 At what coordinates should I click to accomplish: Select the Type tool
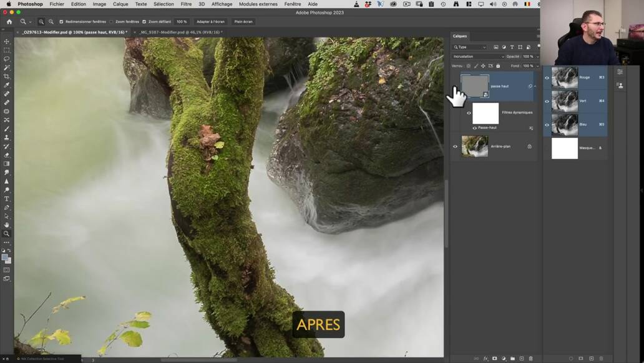coord(7,199)
